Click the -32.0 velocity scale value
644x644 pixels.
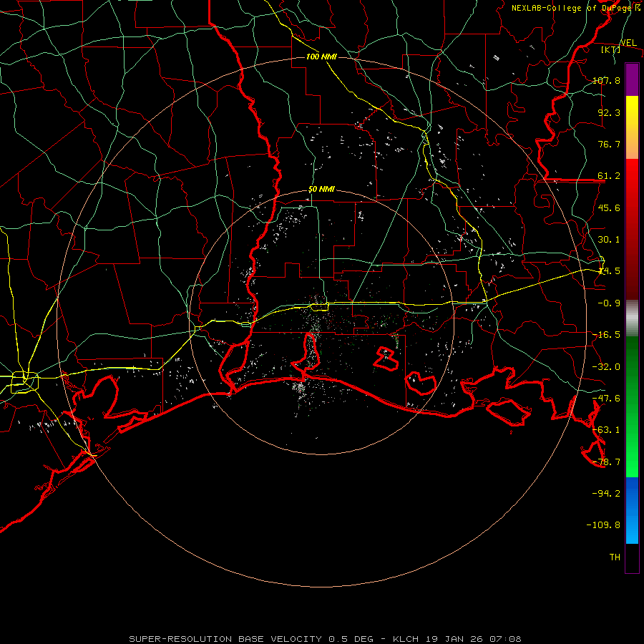[x=606, y=367]
